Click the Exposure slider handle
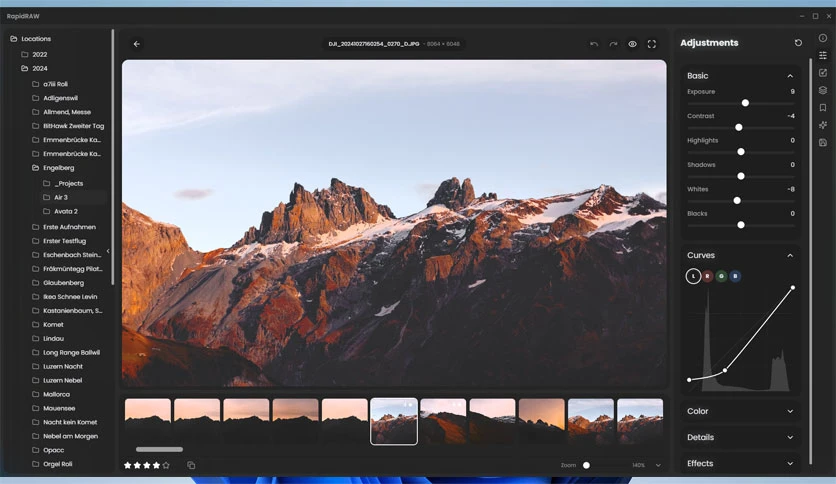 point(745,103)
